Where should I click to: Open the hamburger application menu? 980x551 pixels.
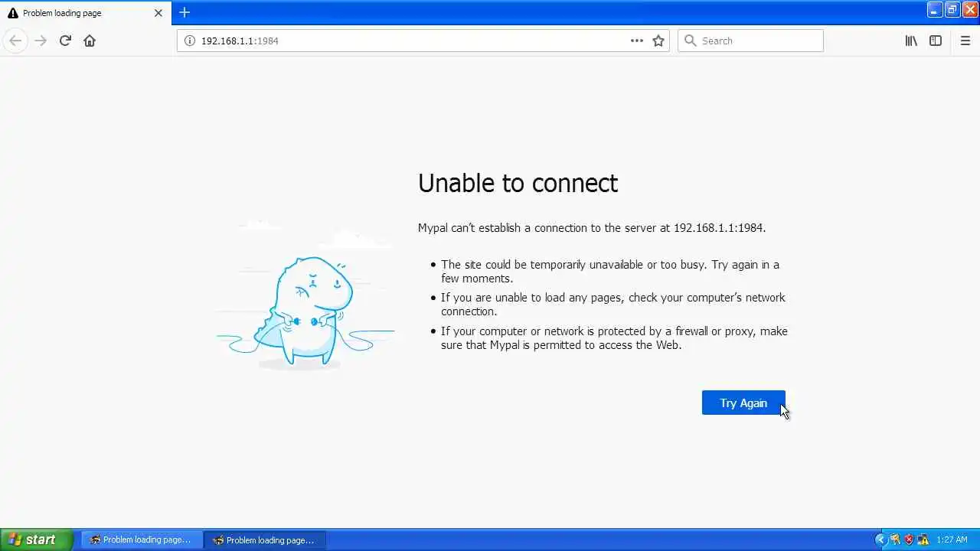tap(965, 41)
